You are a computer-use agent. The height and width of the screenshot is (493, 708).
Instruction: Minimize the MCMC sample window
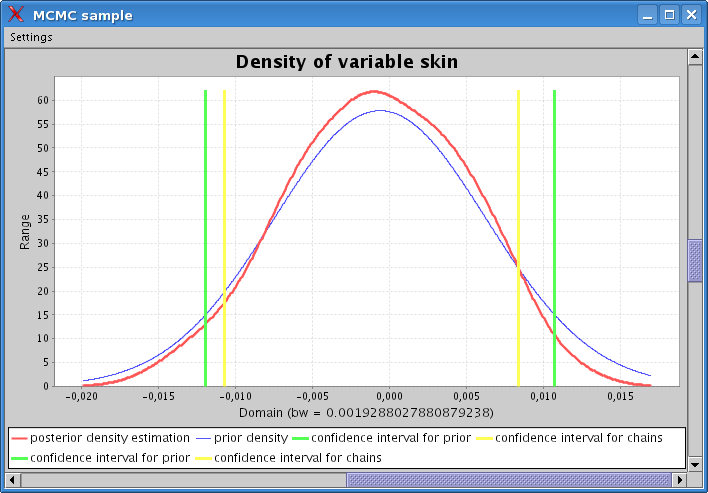[x=647, y=15]
